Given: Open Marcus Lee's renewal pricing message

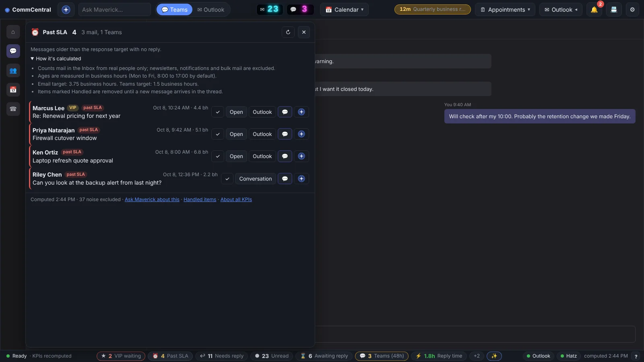Looking at the screenshot, I should 236,112.
